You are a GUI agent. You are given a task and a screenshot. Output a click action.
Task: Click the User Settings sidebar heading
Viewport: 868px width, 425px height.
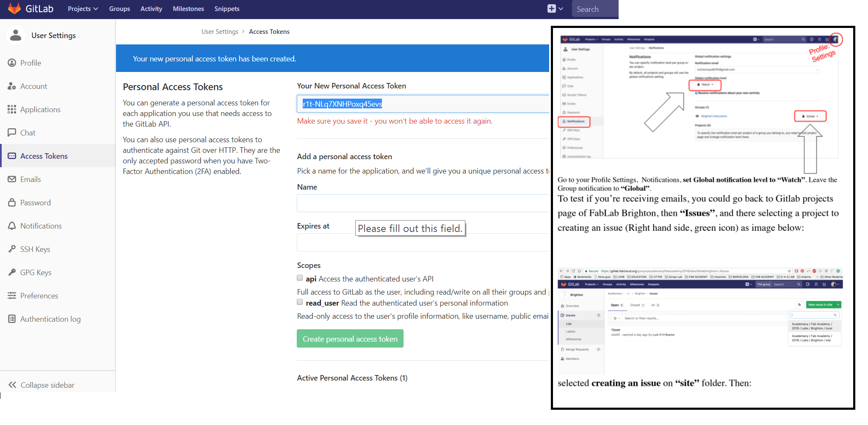tap(53, 35)
